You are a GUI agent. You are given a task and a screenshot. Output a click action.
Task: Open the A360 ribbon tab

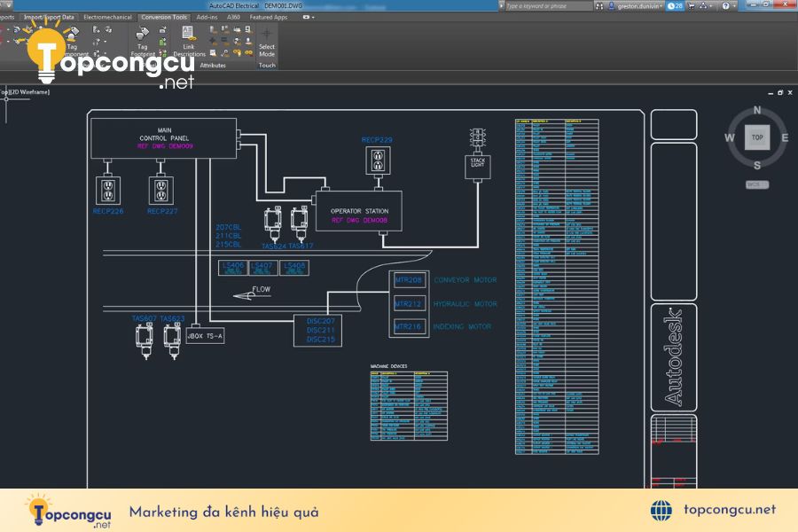pos(233,18)
